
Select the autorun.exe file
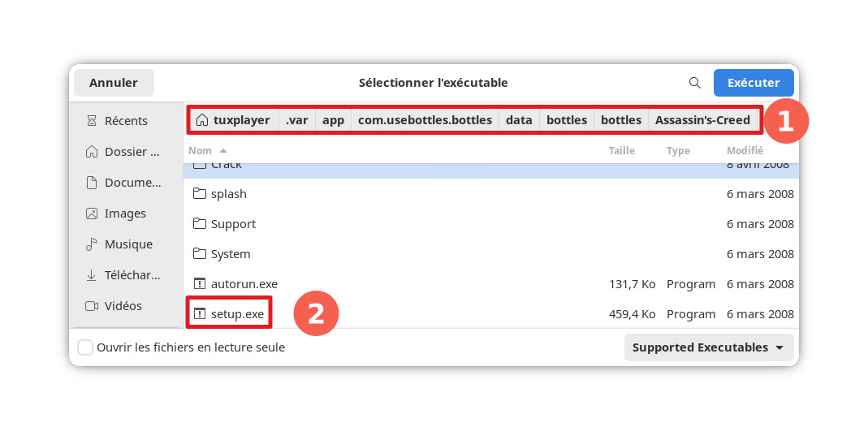click(244, 284)
